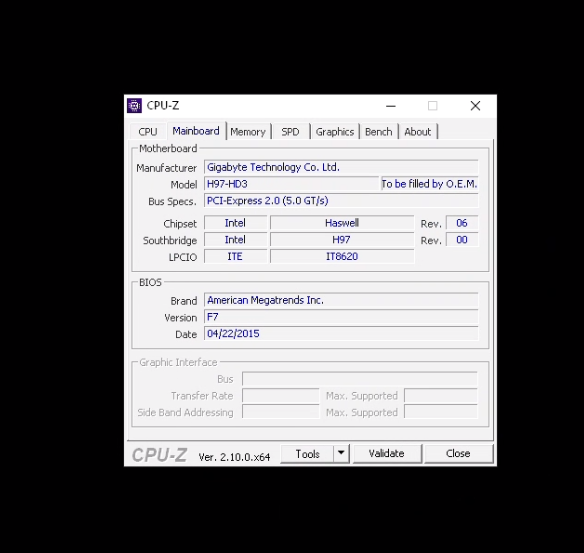Click the Model field showing H97-HD3
Viewport: 584px width, 553px height.
(291, 184)
